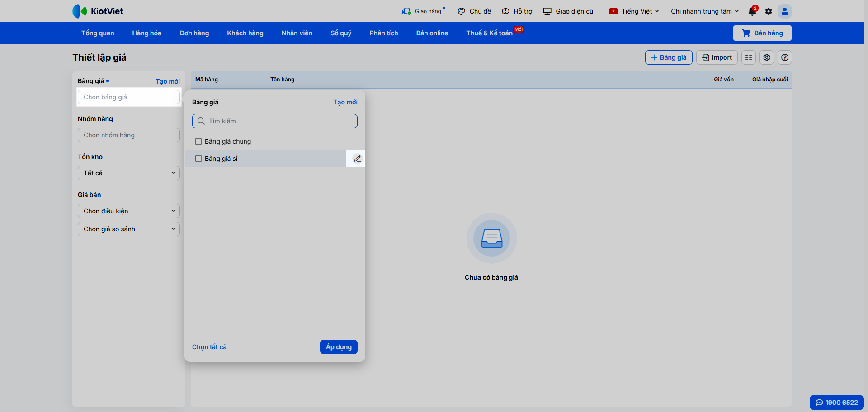Open user account avatar menu
Viewport: 868px width, 412px height.
pyautogui.click(x=785, y=11)
